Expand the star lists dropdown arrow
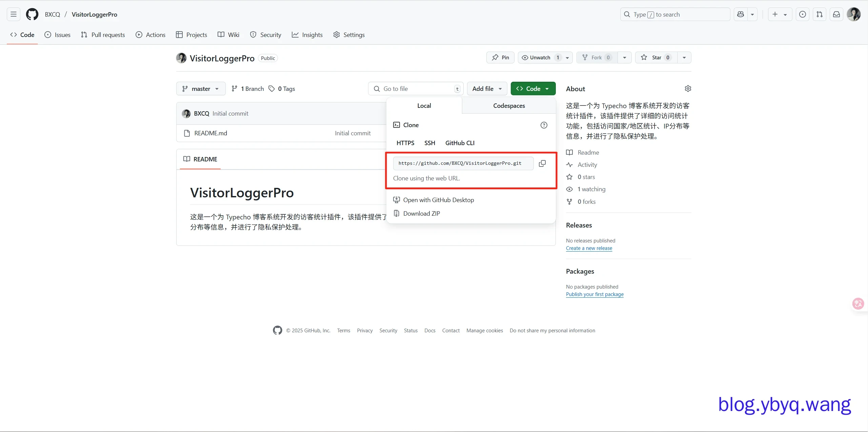868x432 pixels. pos(684,57)
